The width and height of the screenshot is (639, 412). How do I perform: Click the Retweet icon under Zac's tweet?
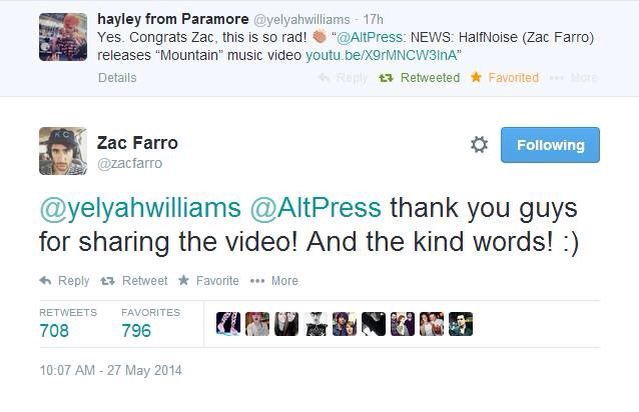(x=108, y=281)
